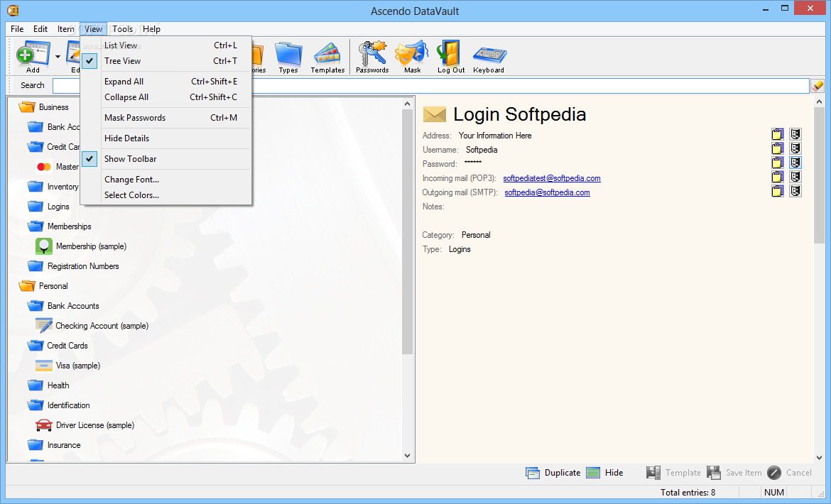Copy Outgoing mail (SMTP) with clipboard icon
Image resolution: width=831 pixels, height=504 pixels.
click(x=778, y=192)
